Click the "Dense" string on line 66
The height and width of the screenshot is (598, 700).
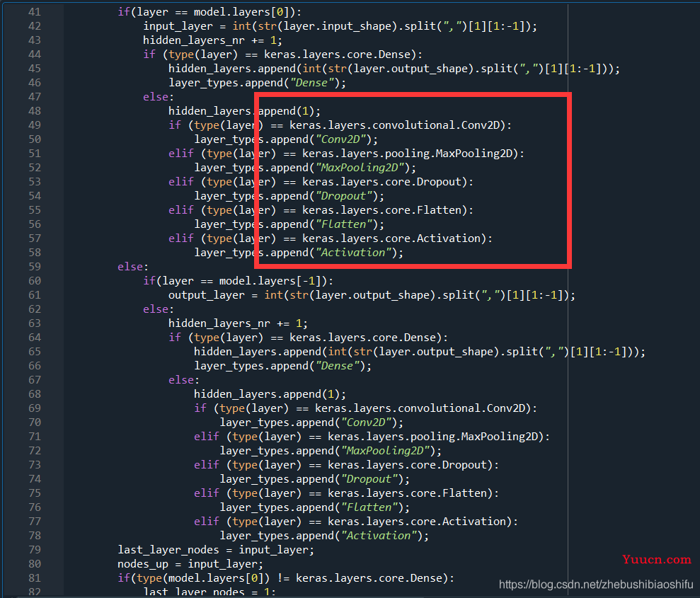pos(338,367)
